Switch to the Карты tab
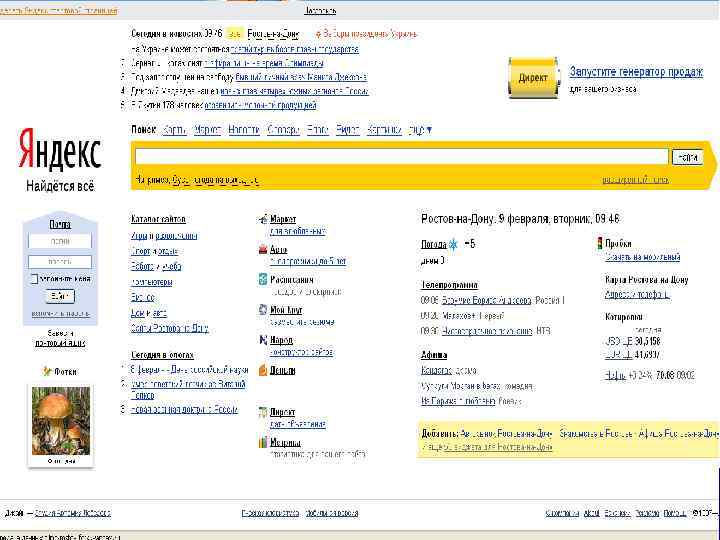Image resolution: width=720 pixels, height=540 pixels. coord(174,130)
